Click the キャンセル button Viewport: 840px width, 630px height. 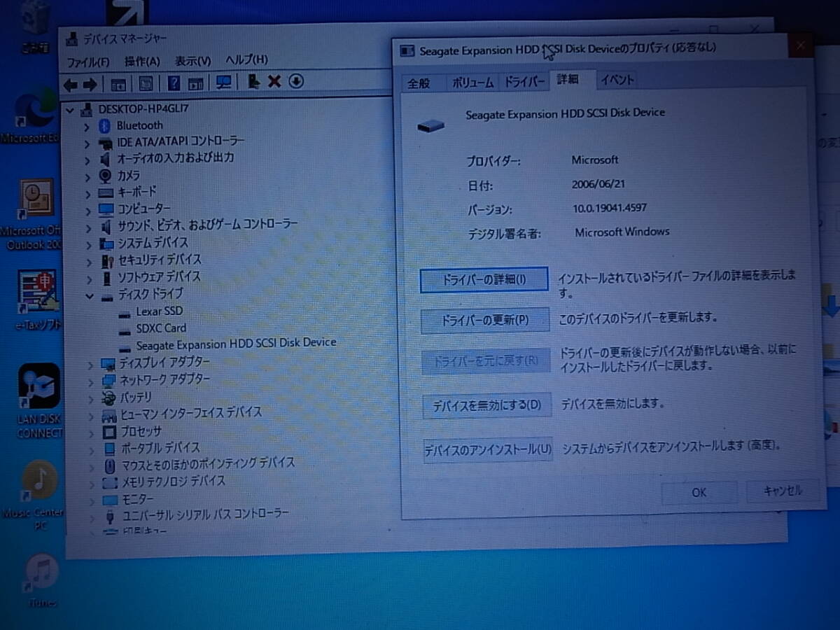click(783, 491)
